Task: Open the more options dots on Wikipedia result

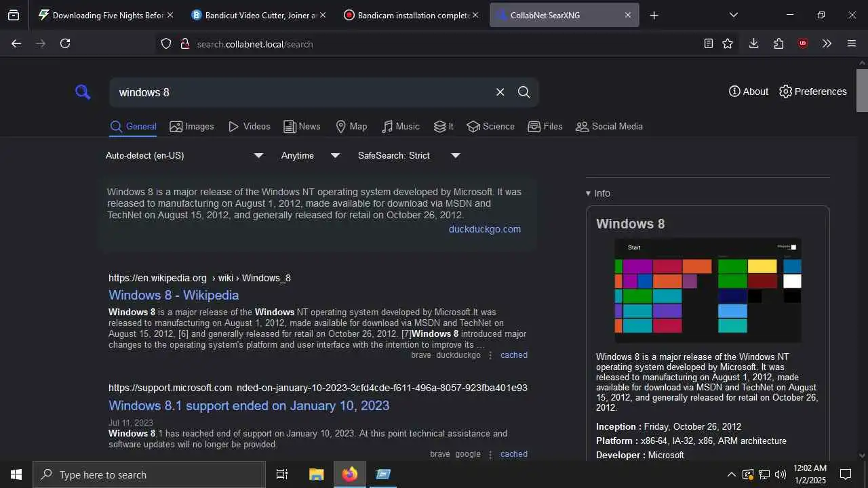Action: (490, 355)
